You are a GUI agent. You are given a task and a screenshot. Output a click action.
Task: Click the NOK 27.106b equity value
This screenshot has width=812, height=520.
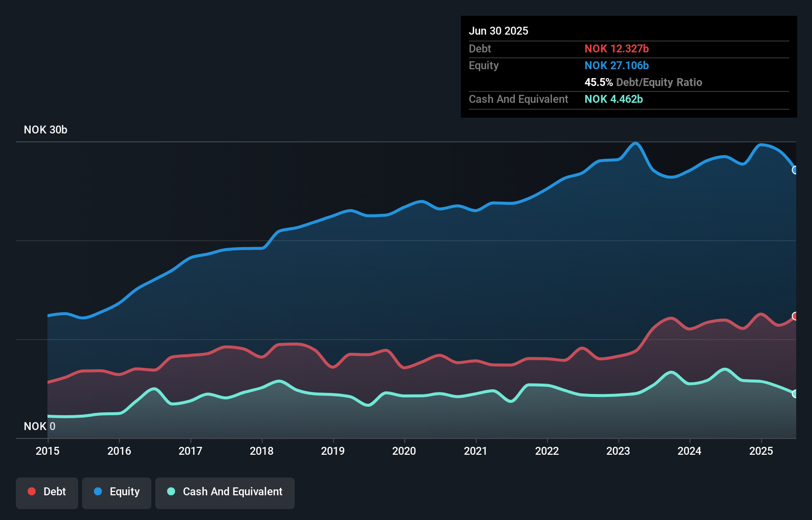pyautogui.click(x=616, y=65)
